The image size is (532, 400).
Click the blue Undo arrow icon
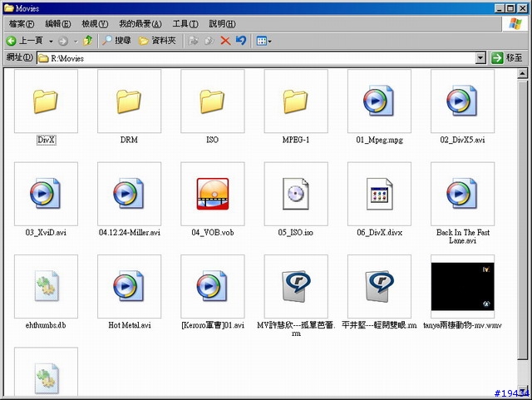pyautogui.click(x=241, y=41)
